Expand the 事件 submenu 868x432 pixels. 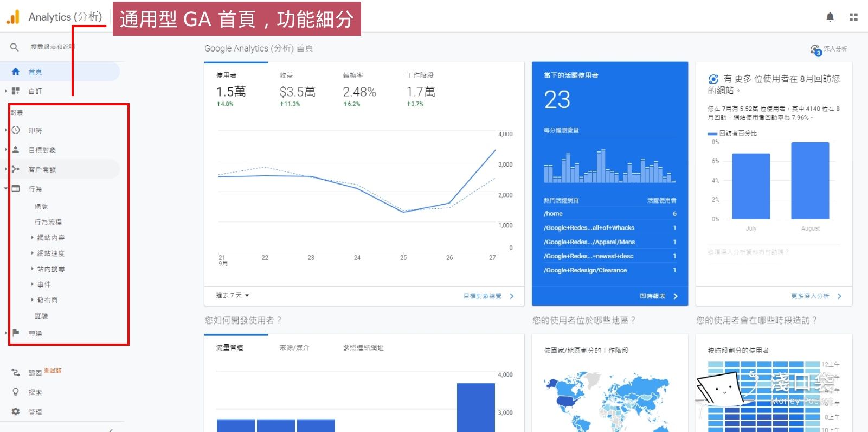coord(33,284)
